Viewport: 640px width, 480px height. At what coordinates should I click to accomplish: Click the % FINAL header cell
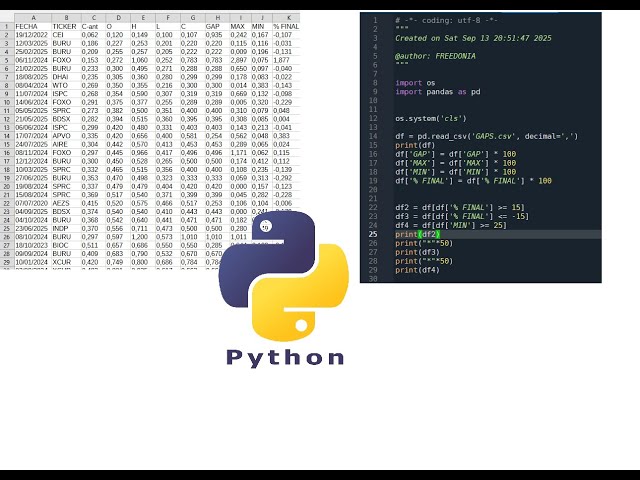pos(286,26)
